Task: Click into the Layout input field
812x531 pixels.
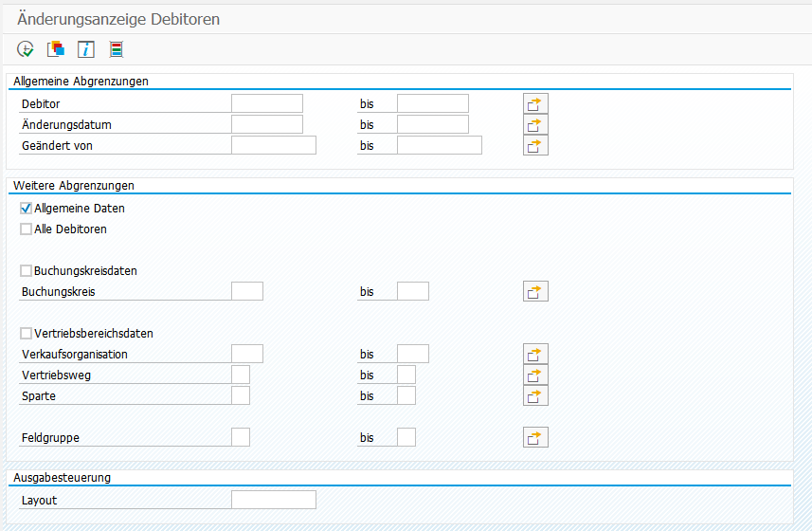Action: [x=273, y=500]
